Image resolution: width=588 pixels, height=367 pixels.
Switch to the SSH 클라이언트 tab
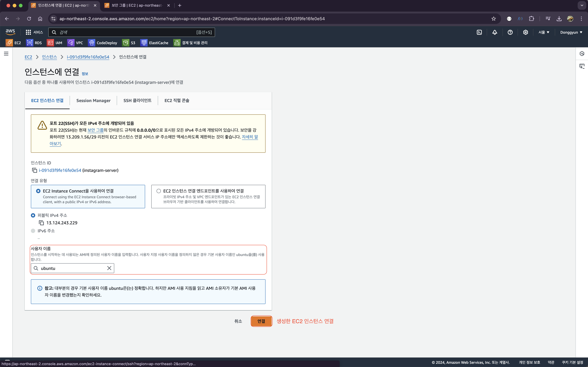(x=137, y=101)
